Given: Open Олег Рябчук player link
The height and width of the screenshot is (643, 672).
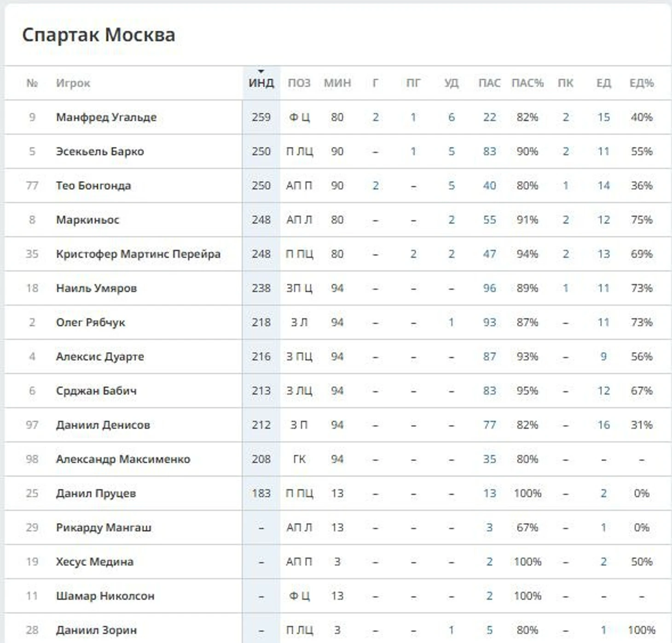Looking at the screenshot, I should tap(91, 322).
